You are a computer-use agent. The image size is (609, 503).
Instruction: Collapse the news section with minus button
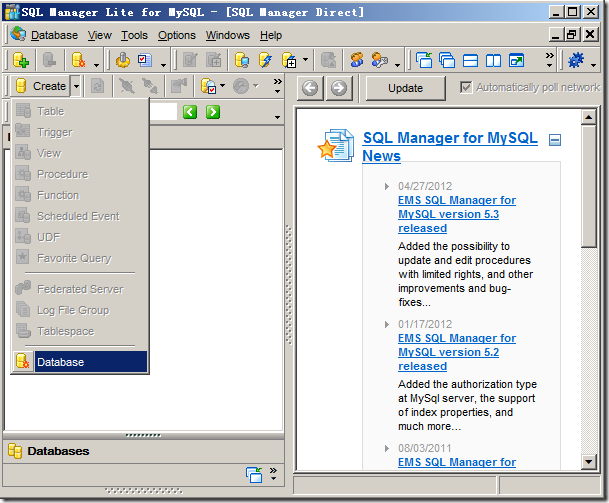[x=555, y=139]
